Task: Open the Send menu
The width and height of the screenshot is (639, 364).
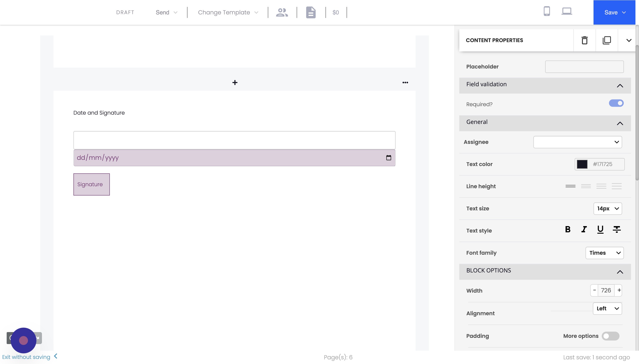Action: pos(166,12)
